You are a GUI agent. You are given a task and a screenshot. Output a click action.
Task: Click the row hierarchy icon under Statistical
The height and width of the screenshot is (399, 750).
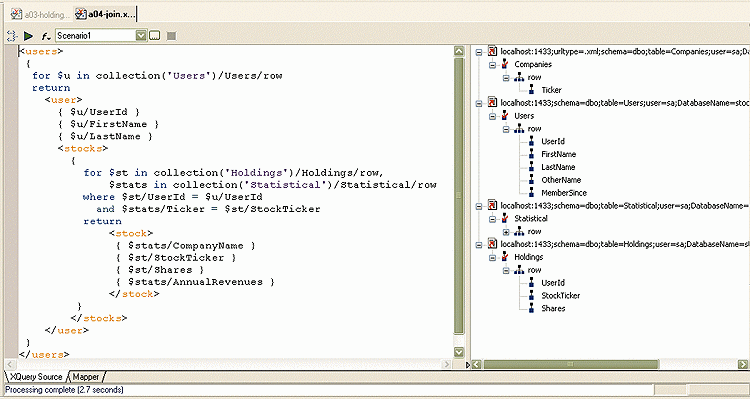coord(518,232)
